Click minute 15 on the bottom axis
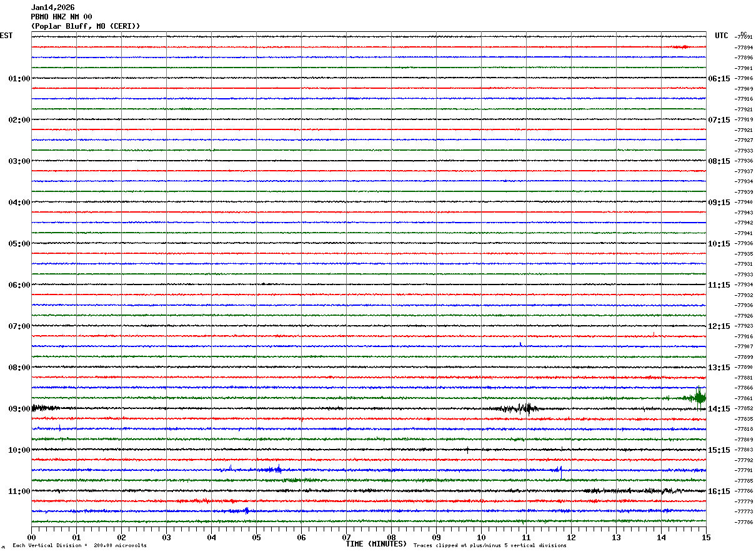756x554 pixels. (x=706, y=537)
